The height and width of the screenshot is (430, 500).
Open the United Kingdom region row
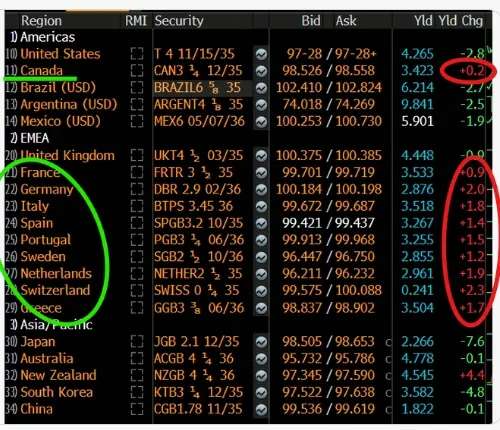pos(67,156)
